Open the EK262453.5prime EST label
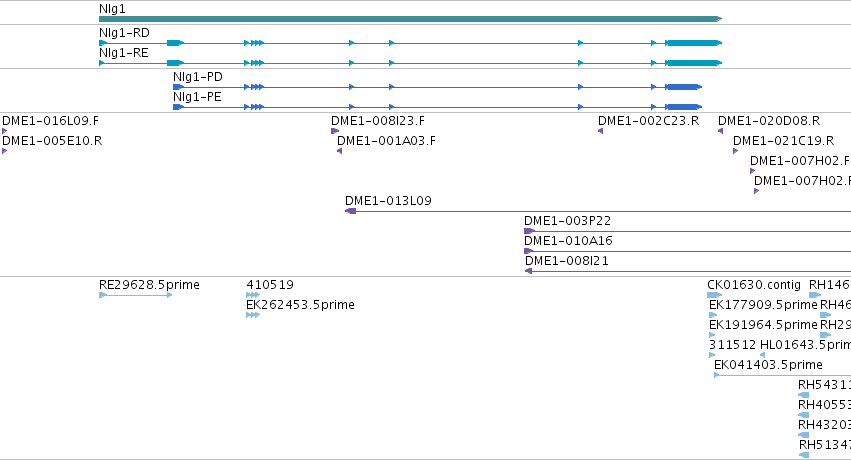851x460 pixels. coord(300,305)
